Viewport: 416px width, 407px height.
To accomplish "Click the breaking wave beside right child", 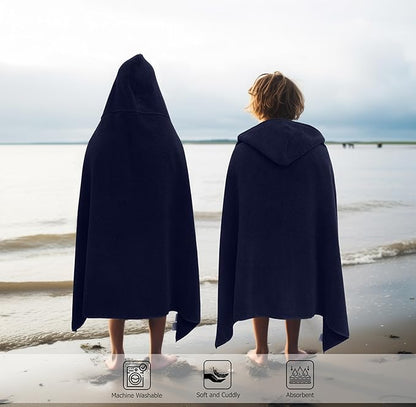I will point(379,252).
